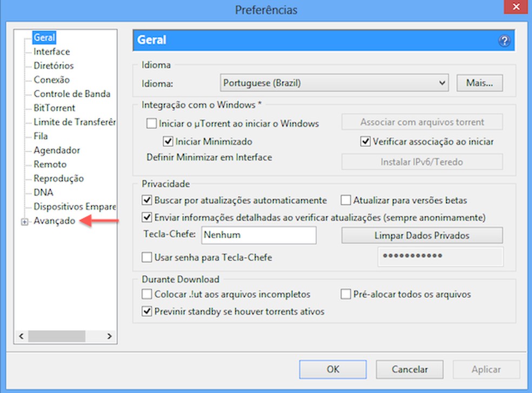Screen dimensions: 532x393
Task: Toggle Pré-alocar todos os arquivos
Action: (345, 294)
